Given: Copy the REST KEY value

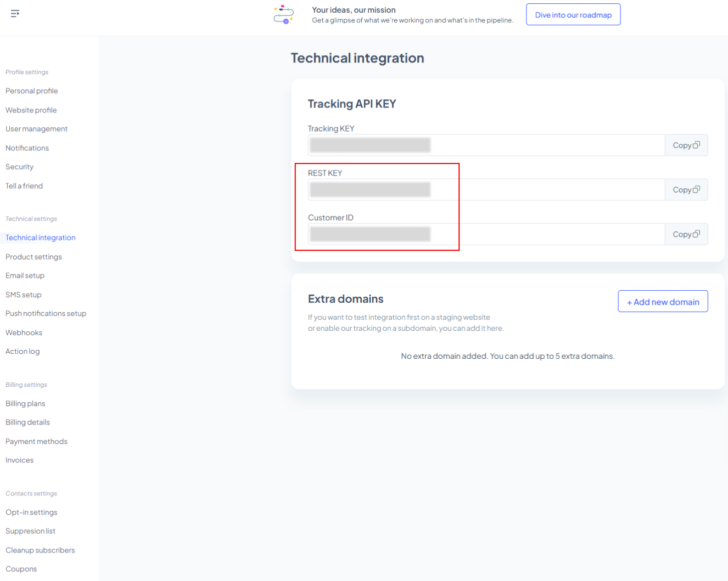Looking at the screenshot, I should point(686,190).
